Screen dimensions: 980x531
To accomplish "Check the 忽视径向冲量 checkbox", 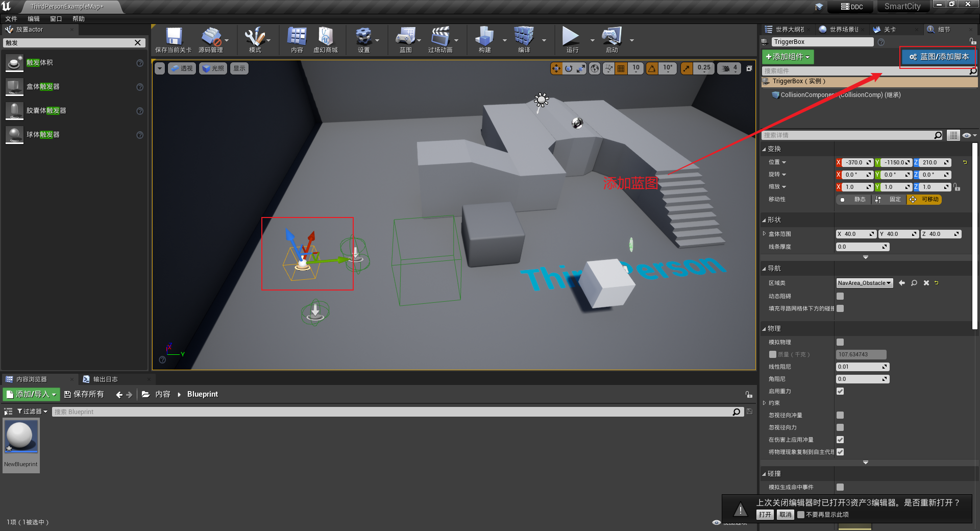I will [x=840, y=415].
